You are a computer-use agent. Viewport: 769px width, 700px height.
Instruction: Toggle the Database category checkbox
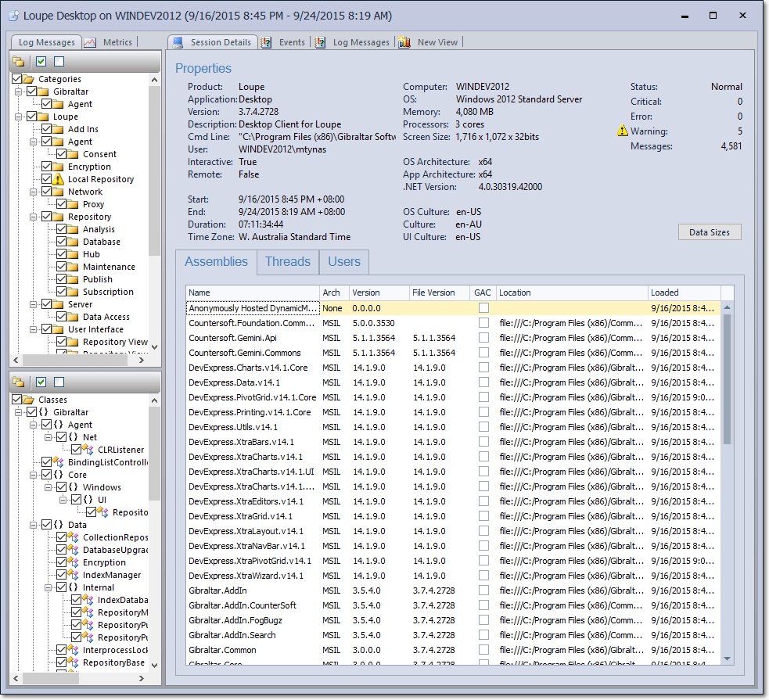(61, 241)
